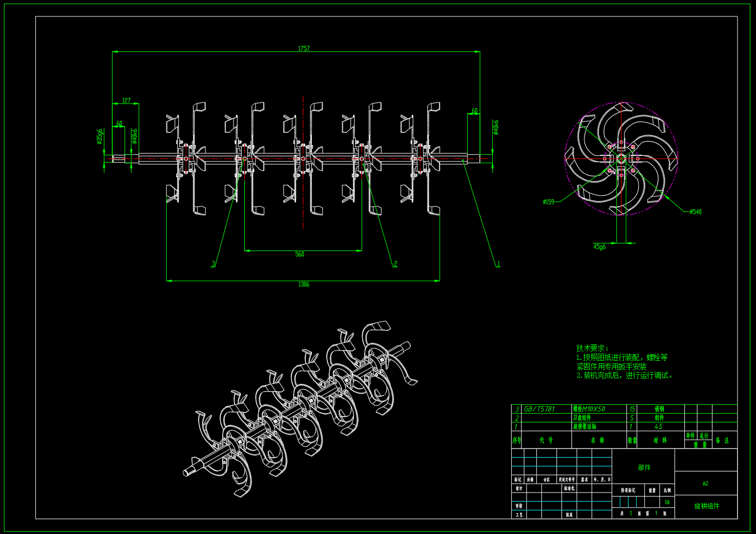Click the GB/T5781 standard code cell
Image resolution: width=756 pixels, height=534 pixels.
pos(539,409)
